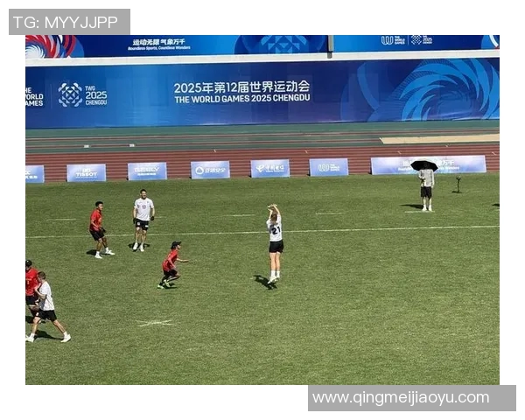
Task: Click THE WORLD GAMES 2025 CHENGDU text
Action: coord(242,99)
